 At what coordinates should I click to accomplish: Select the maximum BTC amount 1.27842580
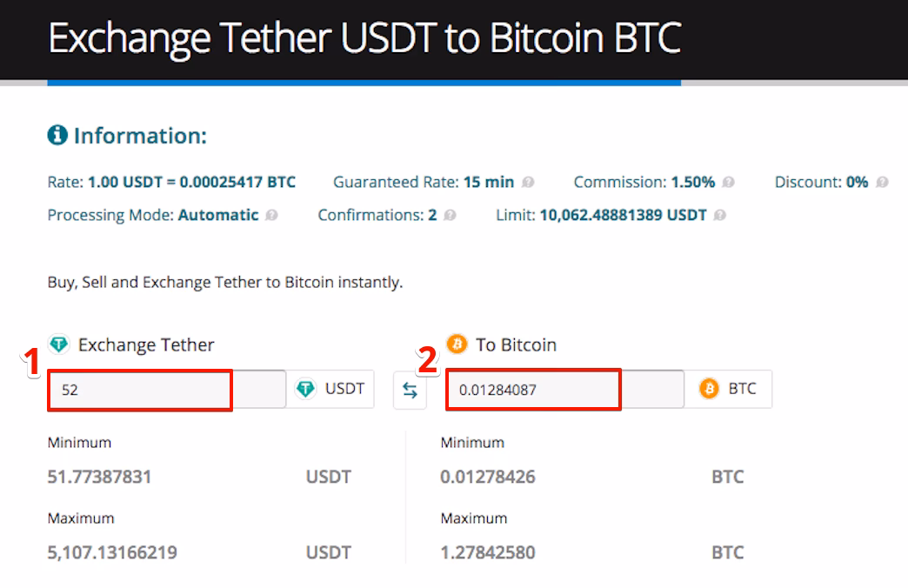click(488, 552)
